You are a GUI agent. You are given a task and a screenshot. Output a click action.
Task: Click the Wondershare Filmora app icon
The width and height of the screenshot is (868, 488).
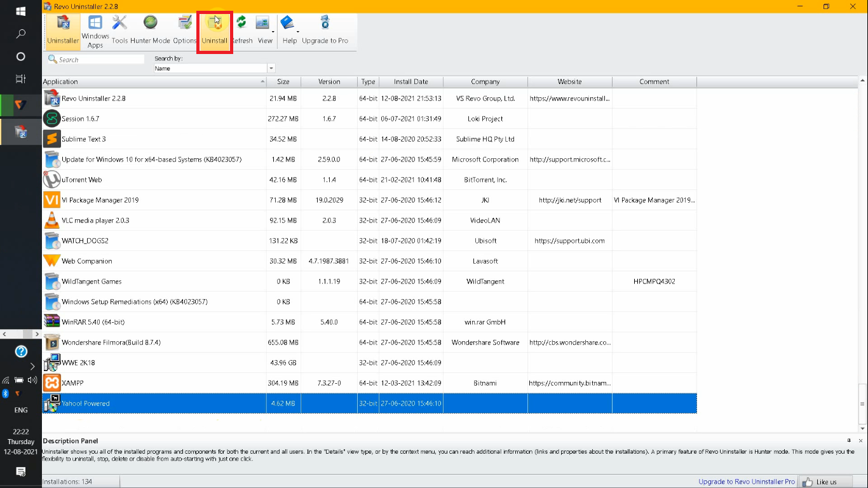pos(51,342)
